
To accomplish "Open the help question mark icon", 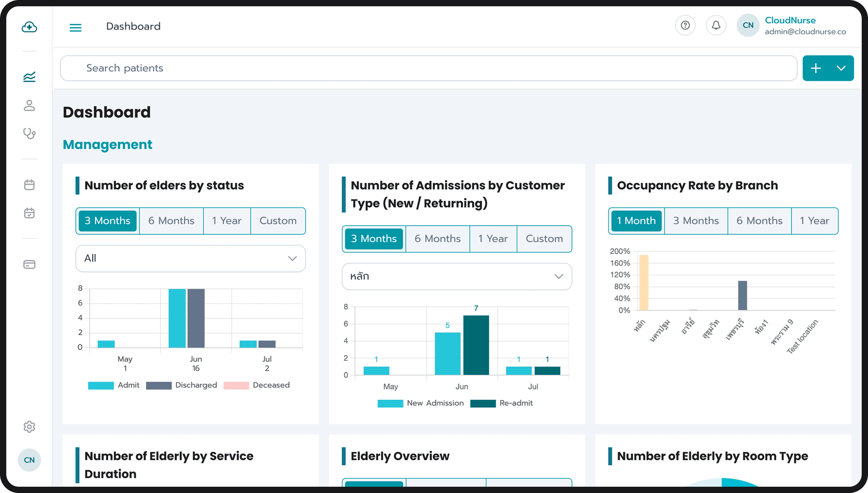I will (685, 26).
